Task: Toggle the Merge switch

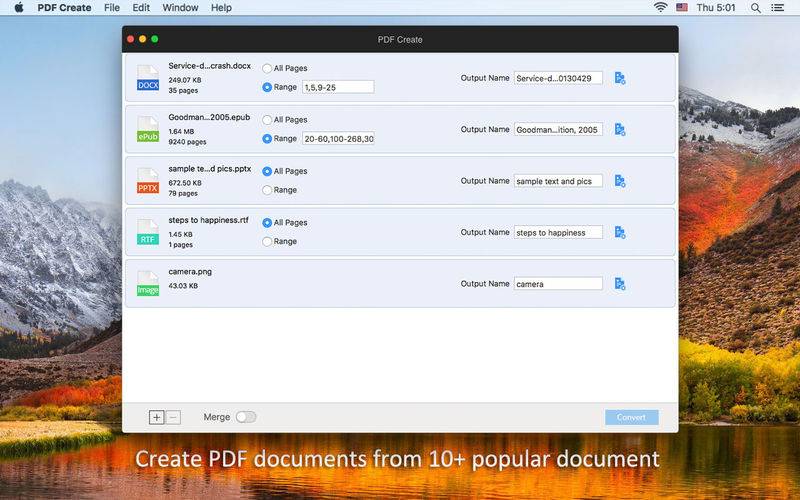Action: coord(246,417)
